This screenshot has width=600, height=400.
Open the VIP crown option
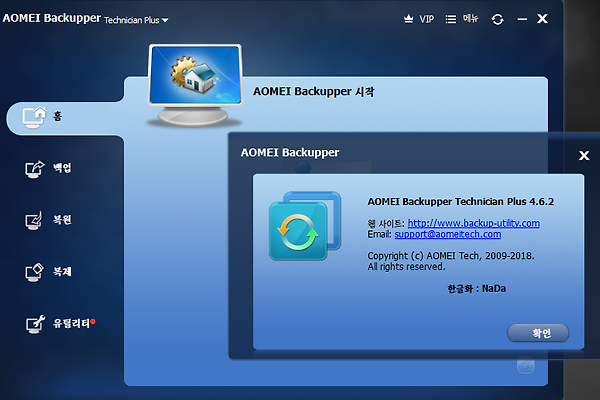tap(419, 19)
